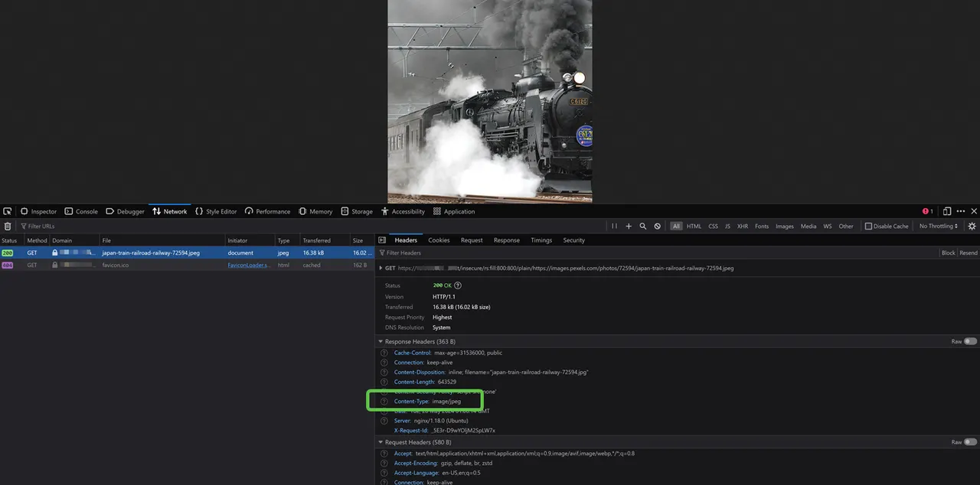Click help icon beside Server header
The image size is (980, 485).
coord(384,421)
